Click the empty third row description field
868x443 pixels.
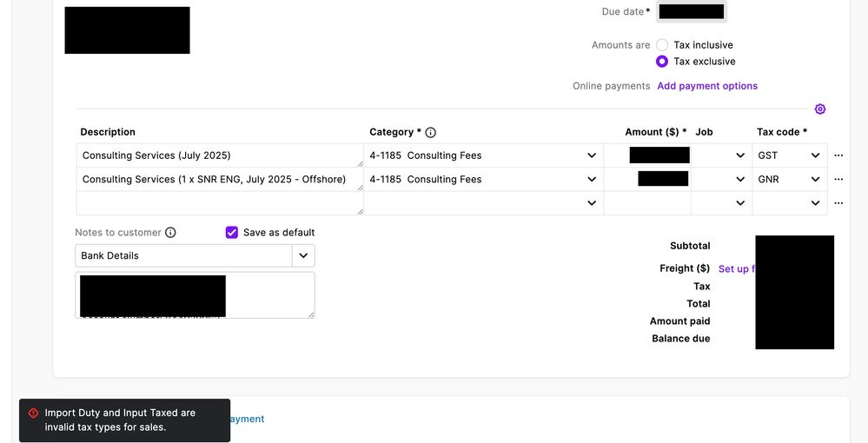[217, 203]
